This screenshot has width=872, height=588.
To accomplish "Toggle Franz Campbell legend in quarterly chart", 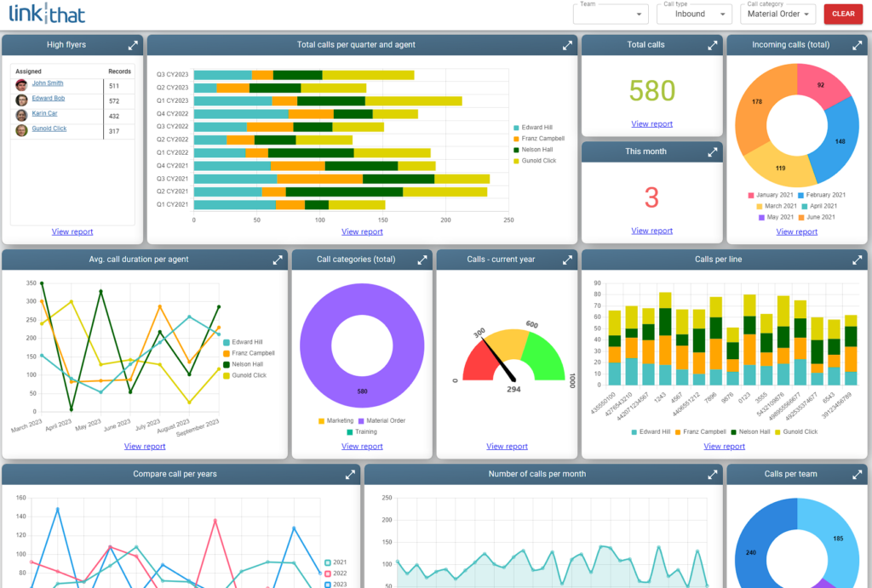I will click(539, 139).
